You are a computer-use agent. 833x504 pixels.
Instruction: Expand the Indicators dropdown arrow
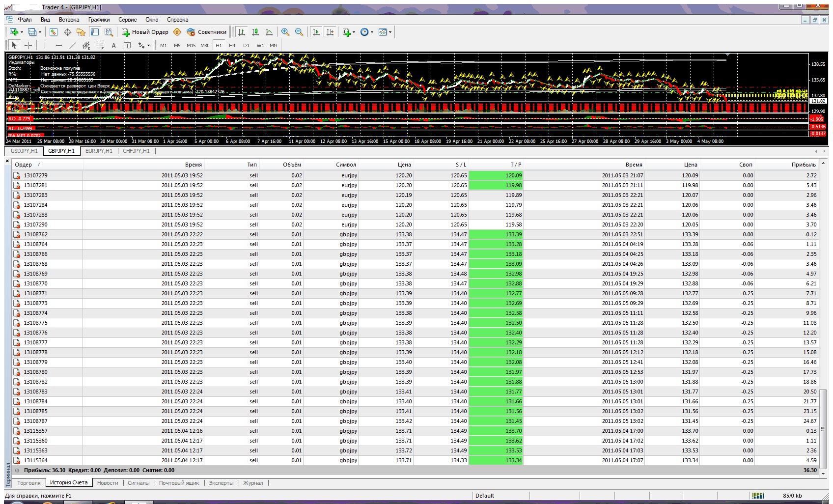(x=354, y=32)
